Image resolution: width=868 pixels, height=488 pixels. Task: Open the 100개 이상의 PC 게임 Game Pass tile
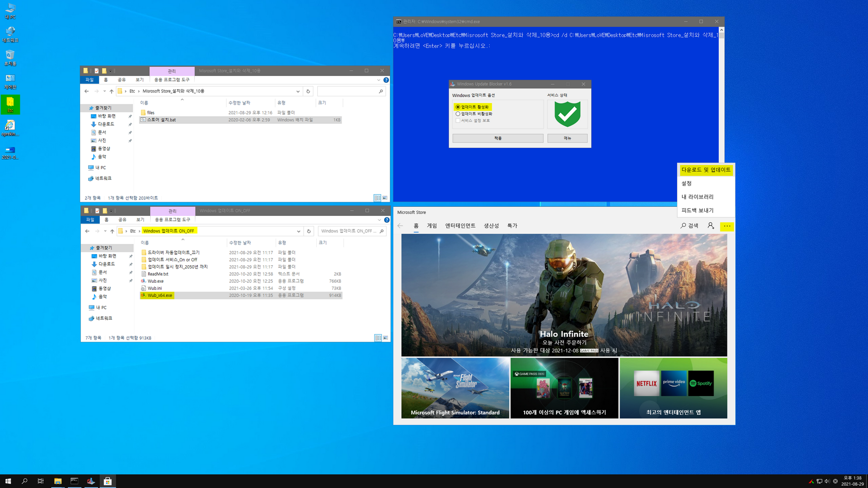tap(564, 388)
